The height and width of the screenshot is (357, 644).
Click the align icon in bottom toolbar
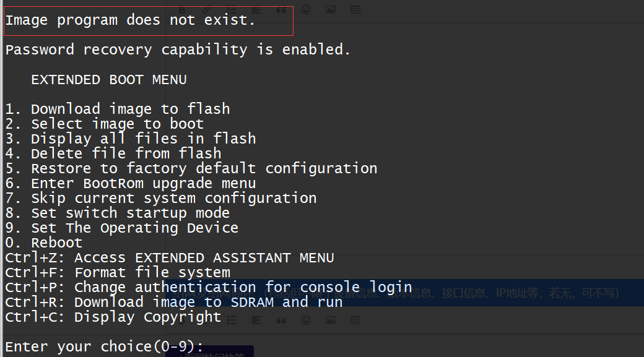coord(256,320)
